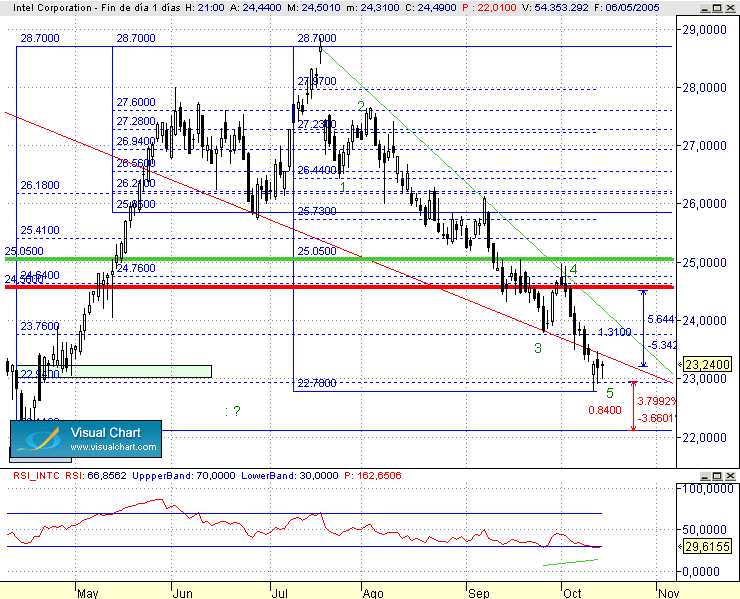Click the 24.7600 level label

[136, 268]
